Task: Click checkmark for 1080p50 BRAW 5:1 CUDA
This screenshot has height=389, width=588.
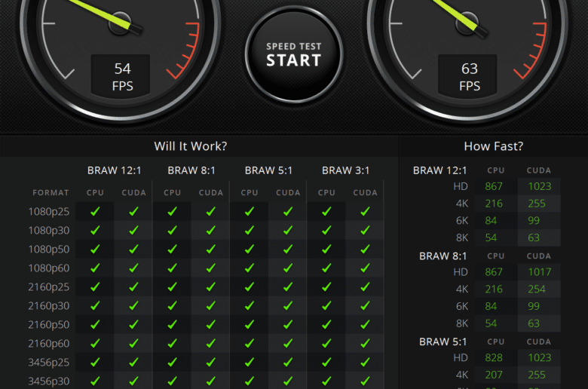Action: 288,249
